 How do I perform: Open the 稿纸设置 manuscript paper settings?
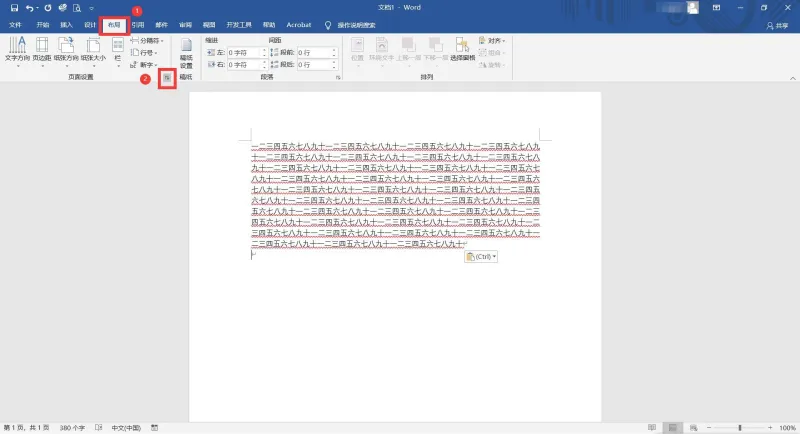coord(186,54)
